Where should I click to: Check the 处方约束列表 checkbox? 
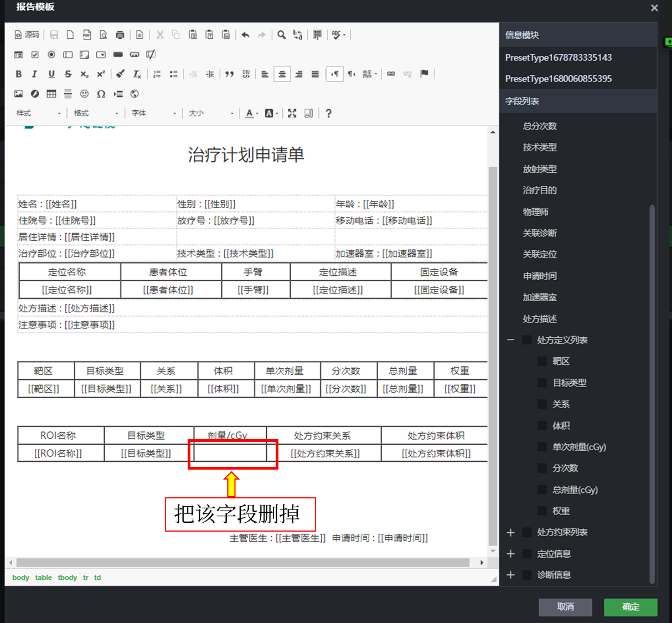pos(527,532)
